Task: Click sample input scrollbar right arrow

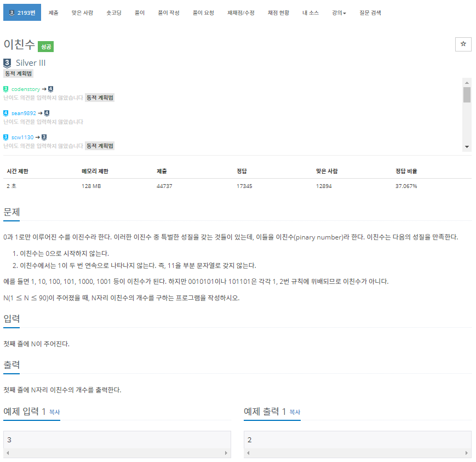Action: (x=226, y=453)
